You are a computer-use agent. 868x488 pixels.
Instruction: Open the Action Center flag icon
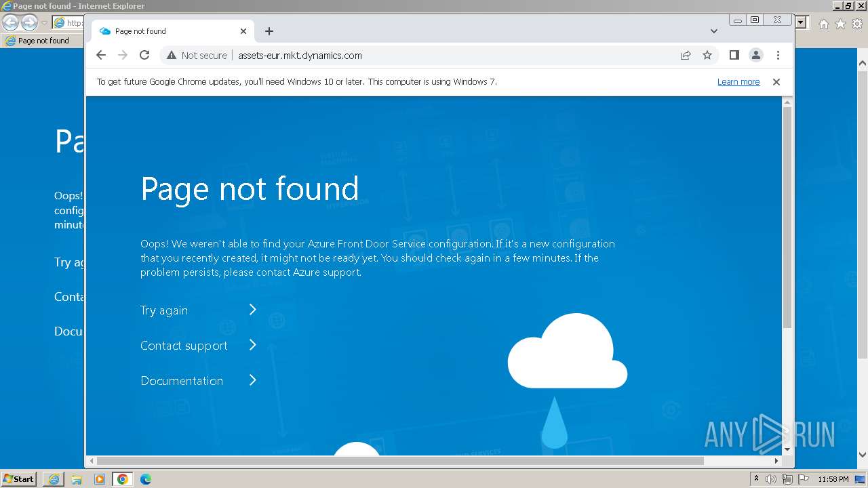pos(802,479)
